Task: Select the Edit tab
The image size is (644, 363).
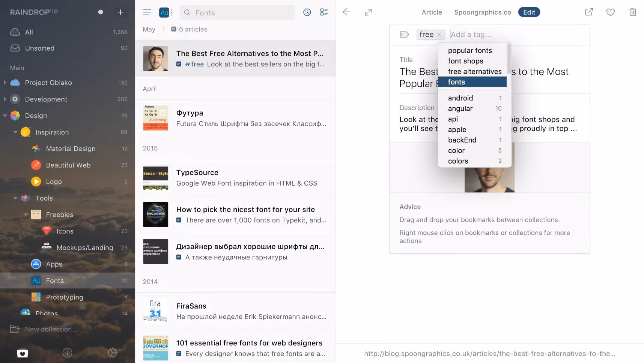Action: (529, 12)
